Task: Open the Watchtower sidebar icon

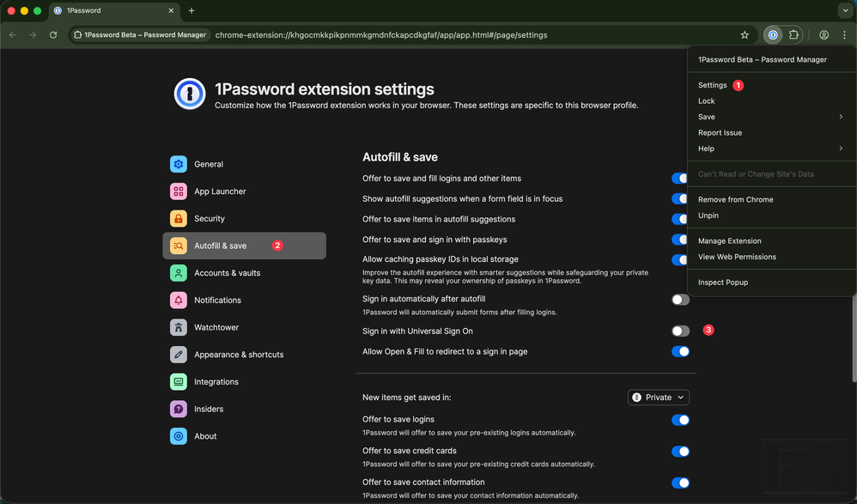Action: pyautogui.click(x=179, y=327)
